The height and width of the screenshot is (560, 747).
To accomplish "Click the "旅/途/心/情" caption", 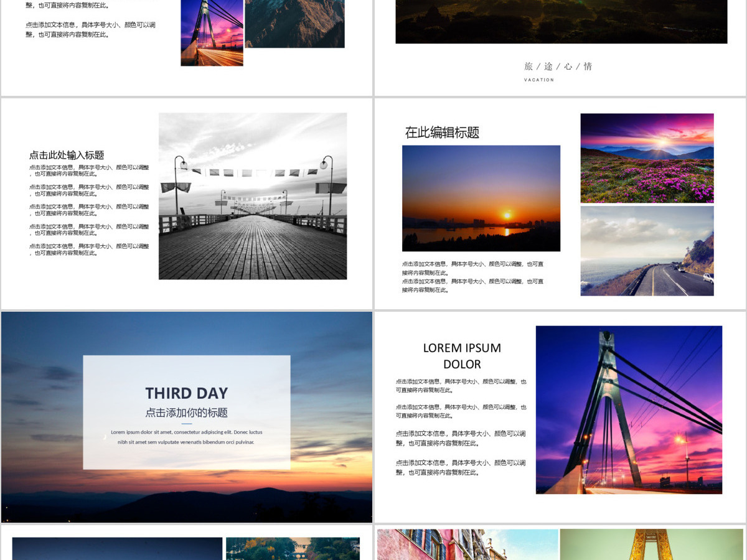I will (x=558, y=66).
